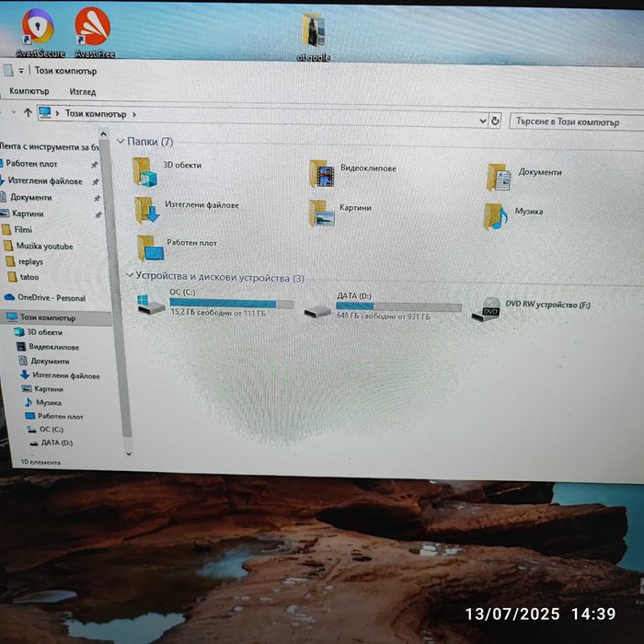The width and height of the screenshot is (644, 644).
Task: Collapse the Устройства и дискови устройства group
Action: click(x=130, y=275)
